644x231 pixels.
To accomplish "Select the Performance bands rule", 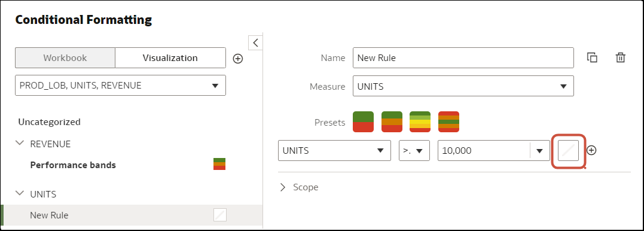I will click(x=73, y=165).
